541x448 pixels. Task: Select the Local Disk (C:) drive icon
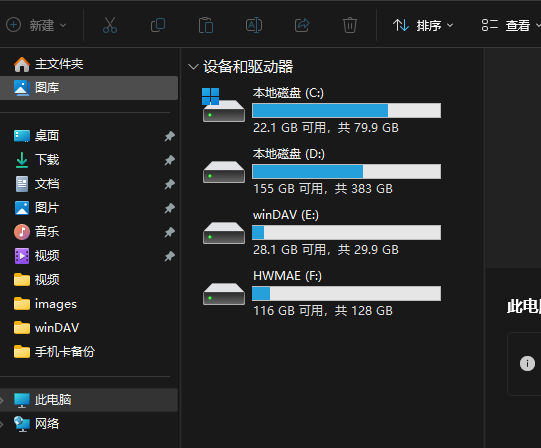coord(224,105)
